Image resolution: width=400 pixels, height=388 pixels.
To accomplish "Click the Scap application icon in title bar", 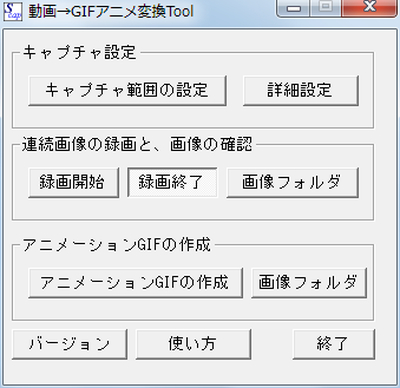I will click(13, 11).
